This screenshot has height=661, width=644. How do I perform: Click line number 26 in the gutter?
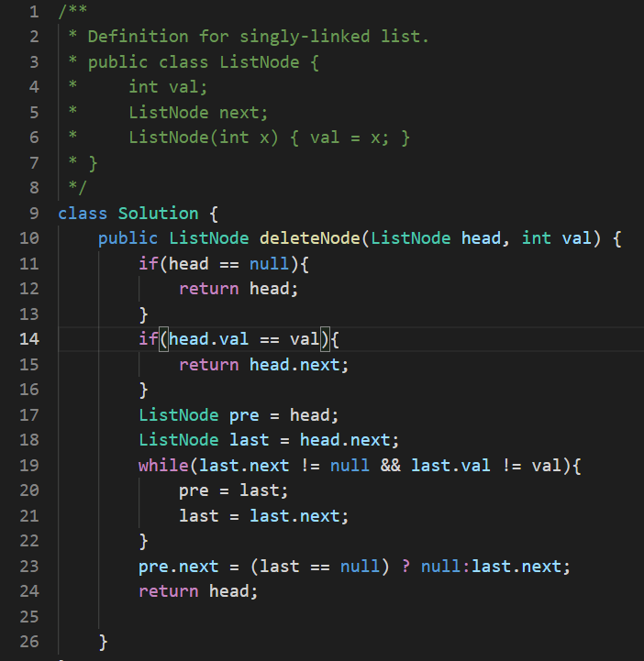coord(29,642)
